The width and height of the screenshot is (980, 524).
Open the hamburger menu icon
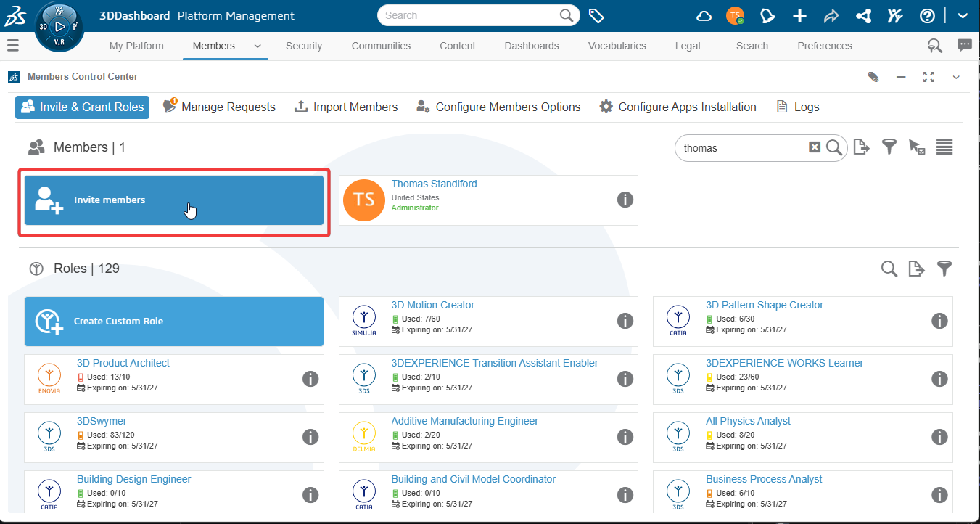13,46
